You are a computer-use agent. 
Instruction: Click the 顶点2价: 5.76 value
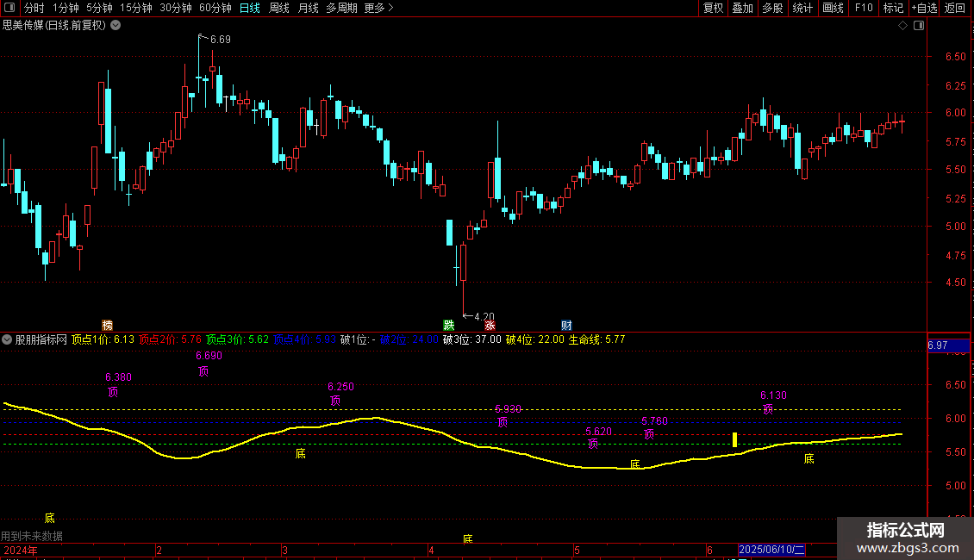(x=170, y=339)
